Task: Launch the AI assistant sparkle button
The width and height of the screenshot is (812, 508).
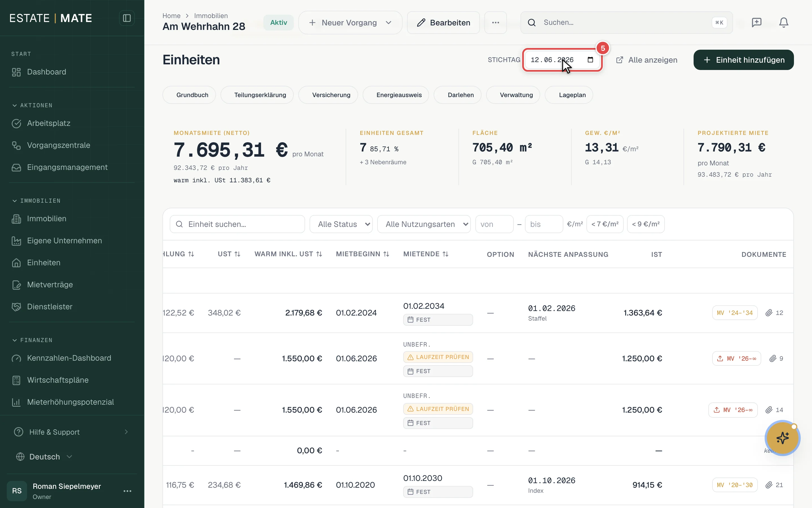Action: point(782,438)
